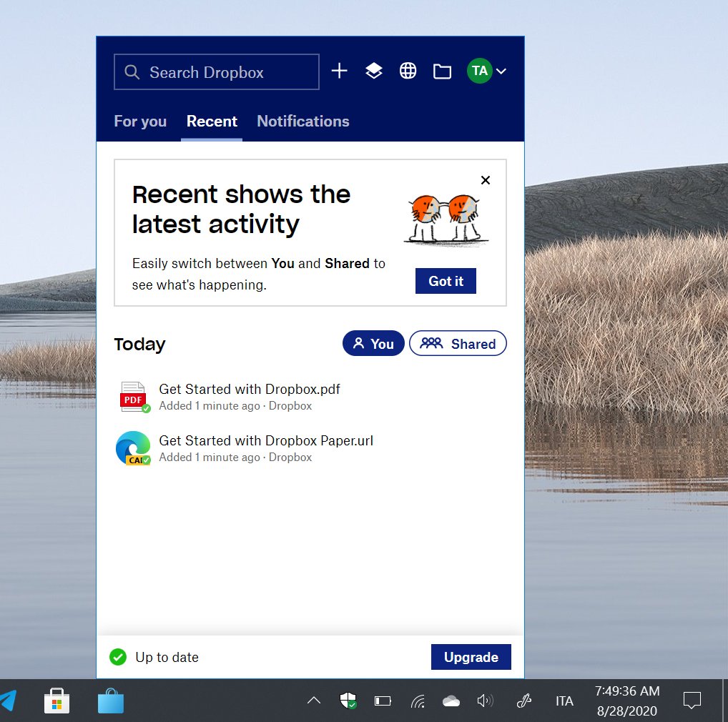This screenshot has height=722, width=728.
Task: Click the plus create icon
Action: (x=340, y=71)
